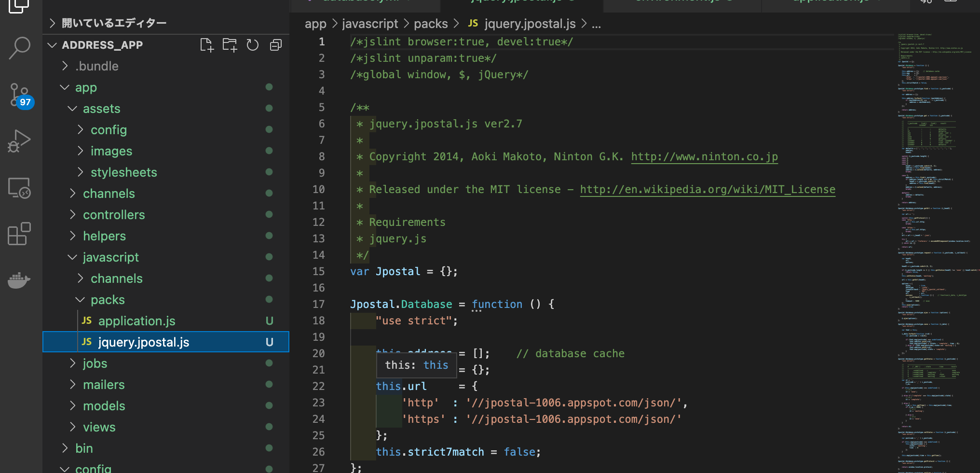Collapse the javascript folder
Viewport: 980px width, 473px height.
[x=72, y=257]
